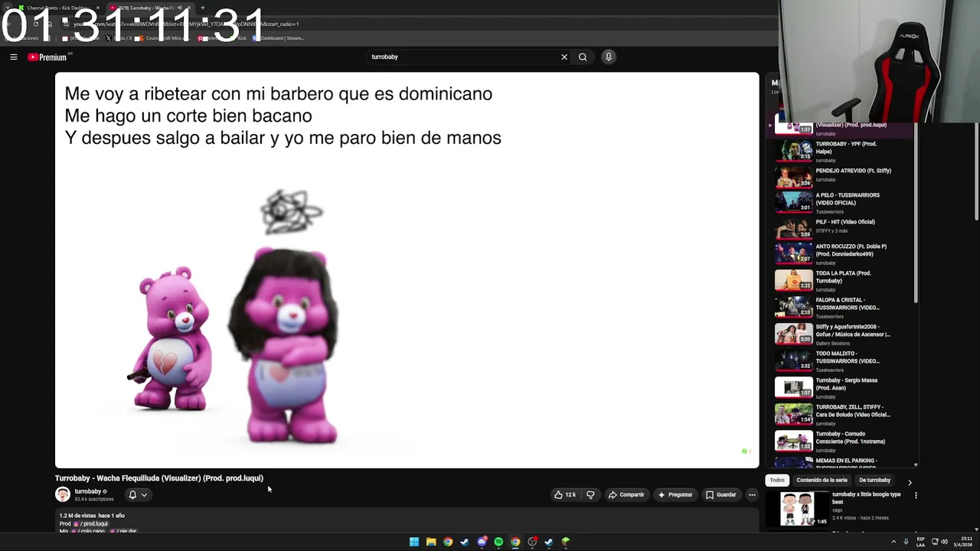Switch to active Chrome taskbar window
980x551 pixels.
[x=515, y=542]
